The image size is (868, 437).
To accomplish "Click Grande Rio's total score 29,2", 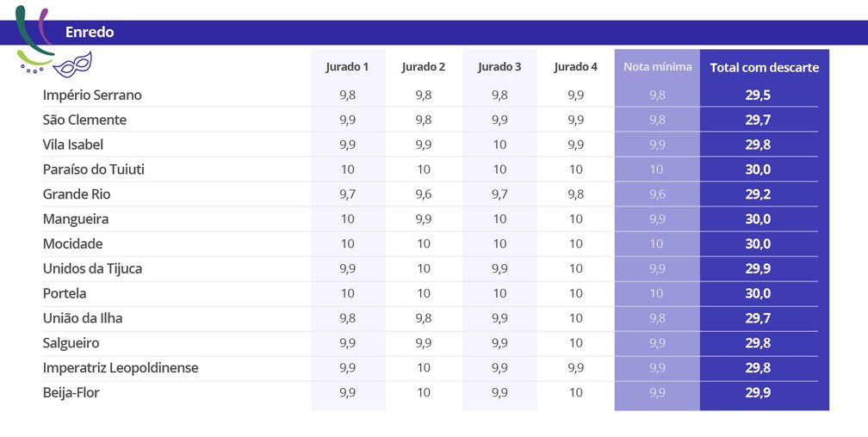I will click(758, 194).
